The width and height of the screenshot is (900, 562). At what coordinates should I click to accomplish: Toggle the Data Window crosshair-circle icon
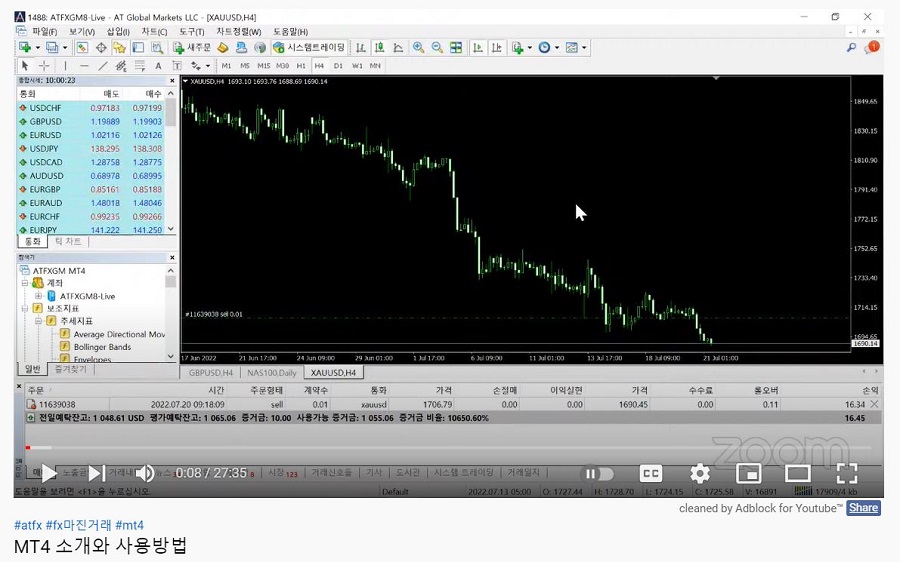[x=101, y=48]
